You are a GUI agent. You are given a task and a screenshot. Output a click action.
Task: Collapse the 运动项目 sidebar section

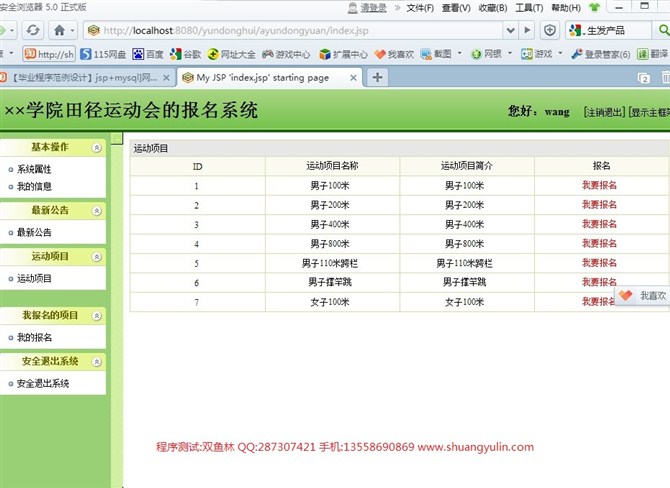[96, 257]
